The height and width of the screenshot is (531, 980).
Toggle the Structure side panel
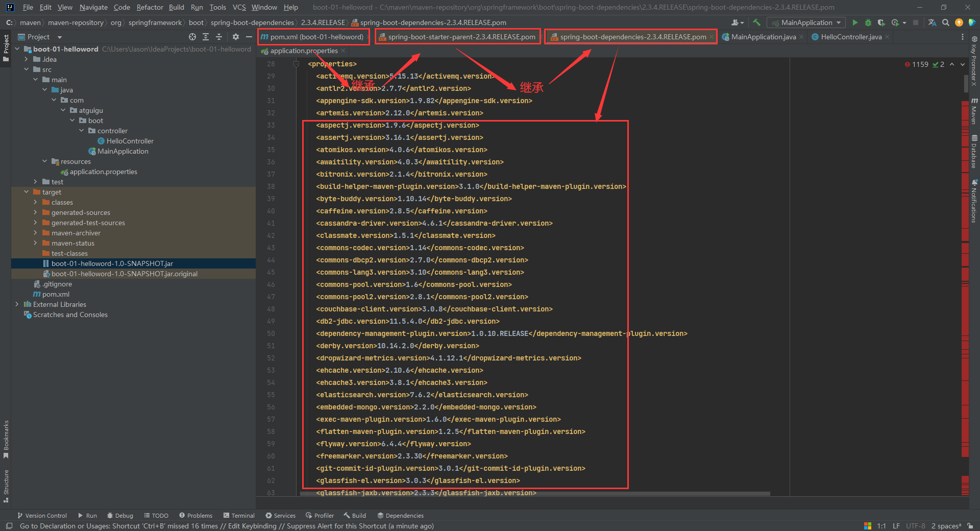6,485
